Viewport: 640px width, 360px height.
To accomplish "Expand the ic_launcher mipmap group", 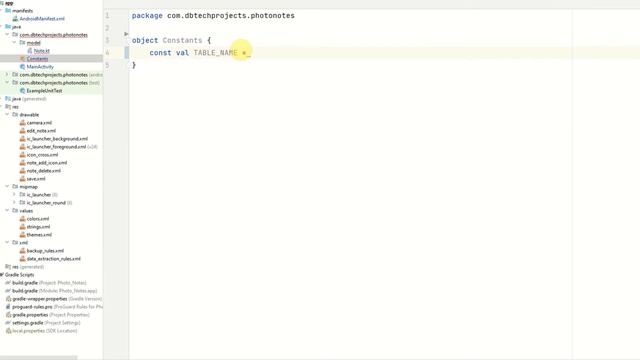I will [14, 195].
